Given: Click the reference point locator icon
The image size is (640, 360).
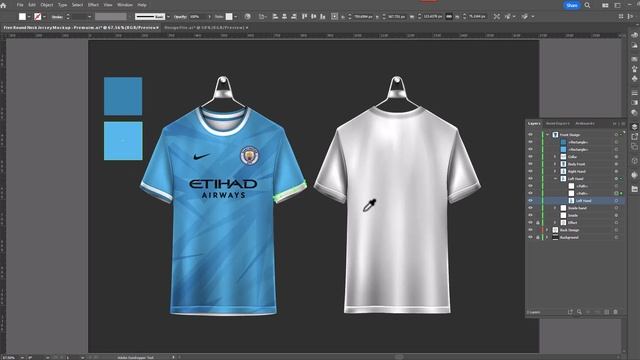Looking at the screenshot, I should click(334, 16).
